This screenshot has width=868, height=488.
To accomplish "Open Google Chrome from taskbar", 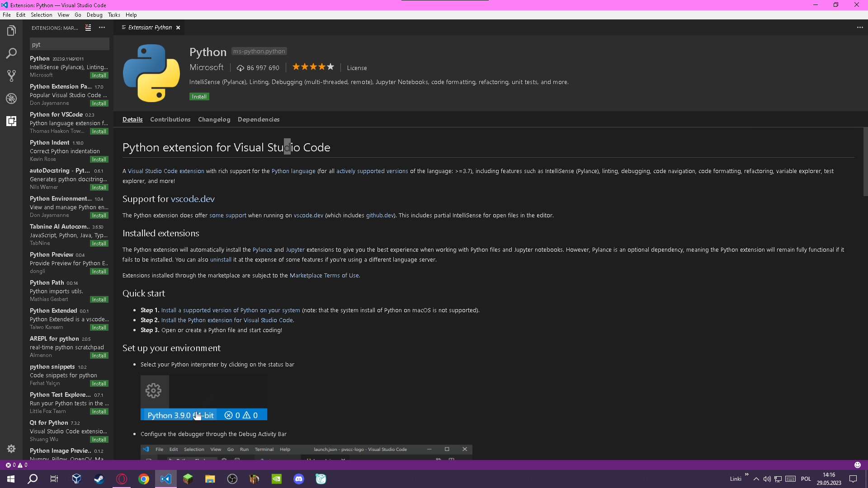I will (144, 479).
